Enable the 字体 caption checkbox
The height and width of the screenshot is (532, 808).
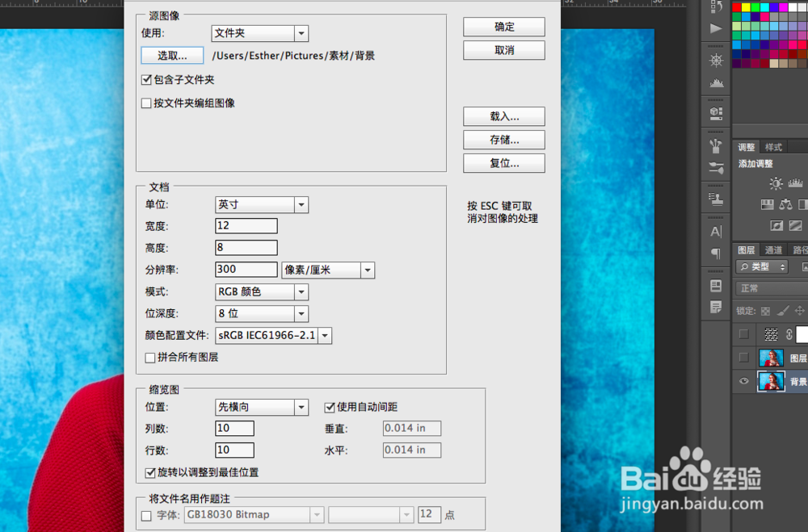point(146,516)
